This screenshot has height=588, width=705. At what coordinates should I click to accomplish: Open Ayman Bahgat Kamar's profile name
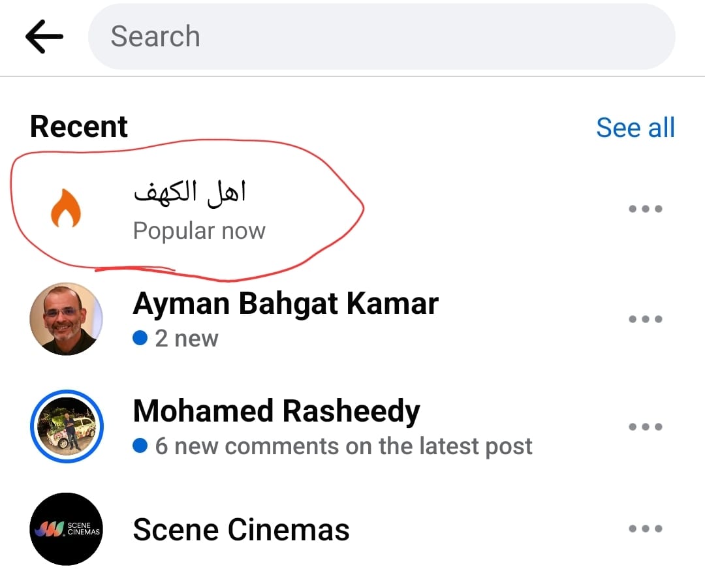(285, 303)
